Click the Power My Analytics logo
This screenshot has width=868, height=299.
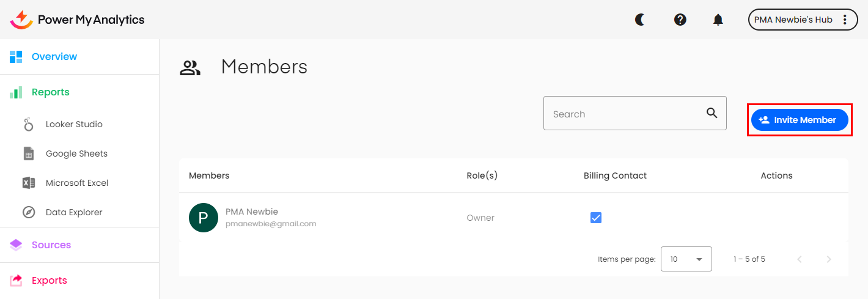point(78,20)
